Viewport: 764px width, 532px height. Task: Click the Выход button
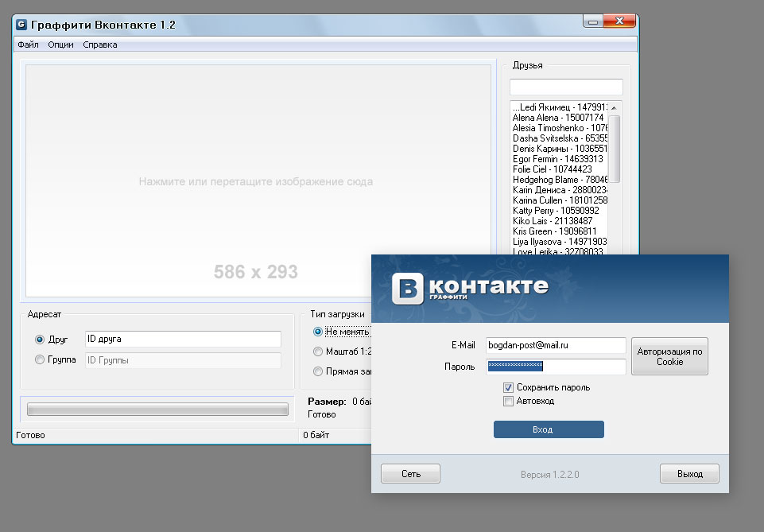pyautogui.click(x=689, y=474)
